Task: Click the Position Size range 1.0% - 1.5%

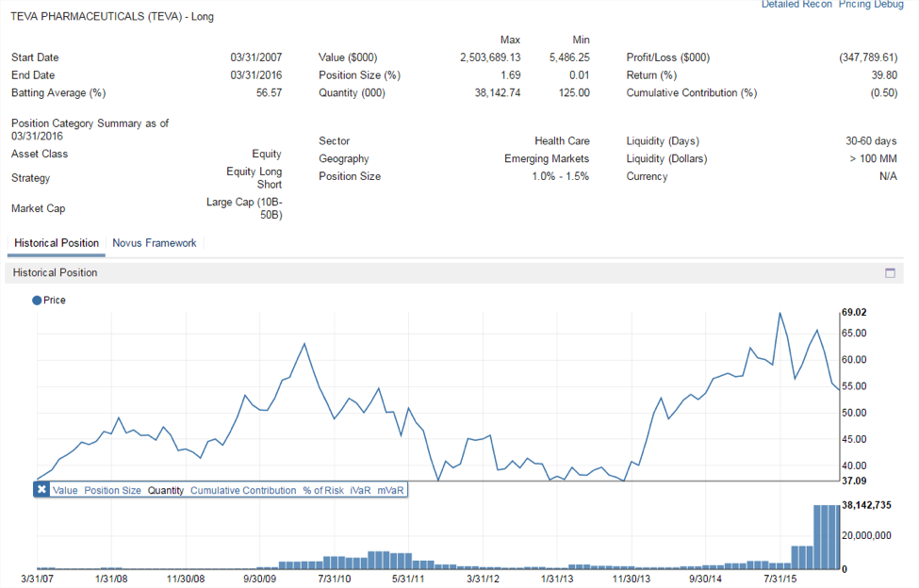Action: tap(560, 176)
